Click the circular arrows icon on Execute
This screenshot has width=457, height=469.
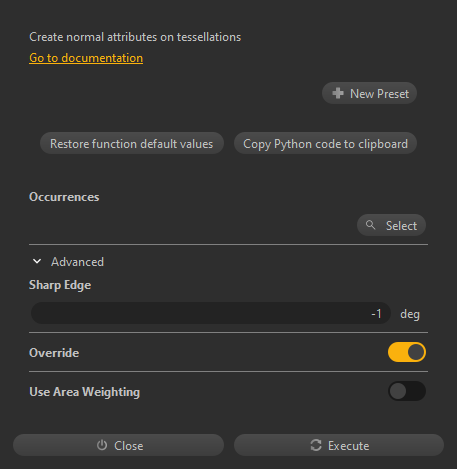pyautogui.click(x=316, y=445)
